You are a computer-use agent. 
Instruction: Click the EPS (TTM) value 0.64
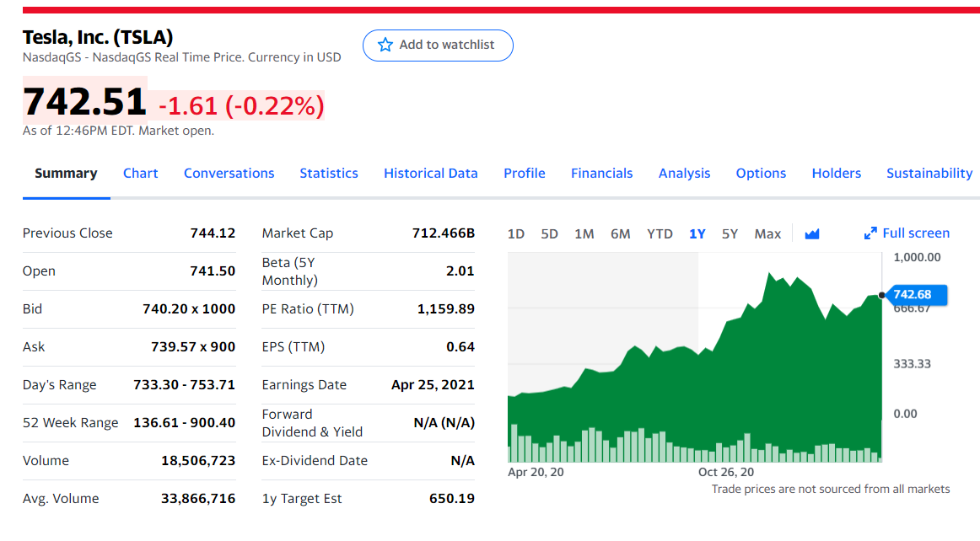pyautogui.click(x=460, y=346)
